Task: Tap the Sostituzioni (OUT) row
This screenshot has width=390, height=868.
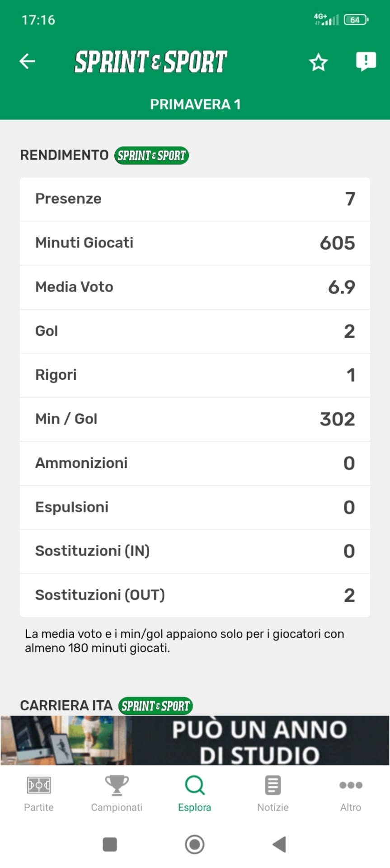Action: [195, 595]
